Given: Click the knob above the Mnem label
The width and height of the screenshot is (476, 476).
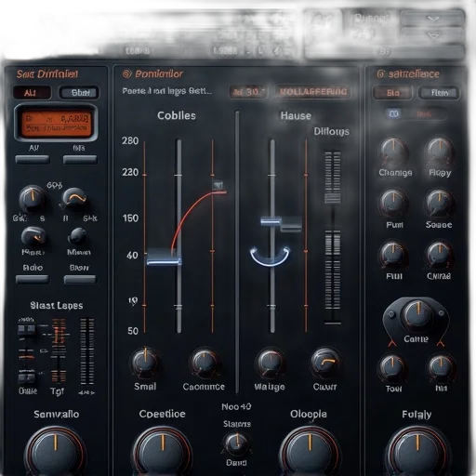Looking at the screenshot, I should [x=78, y=237].
